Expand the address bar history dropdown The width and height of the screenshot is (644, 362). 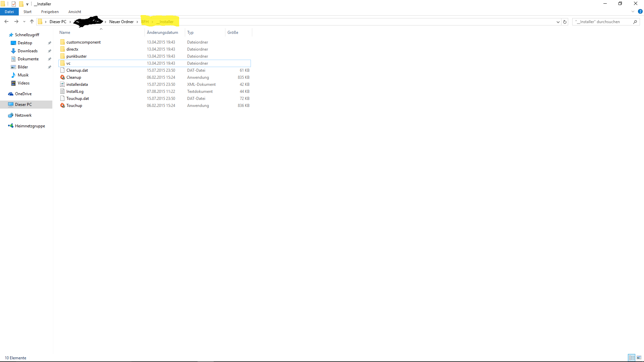tap(558, 22)
